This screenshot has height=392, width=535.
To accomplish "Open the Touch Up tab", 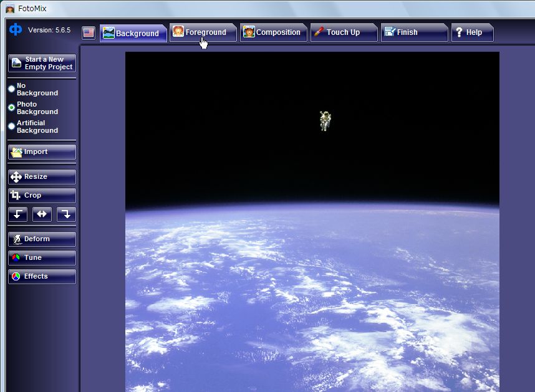I will point(344,32).
